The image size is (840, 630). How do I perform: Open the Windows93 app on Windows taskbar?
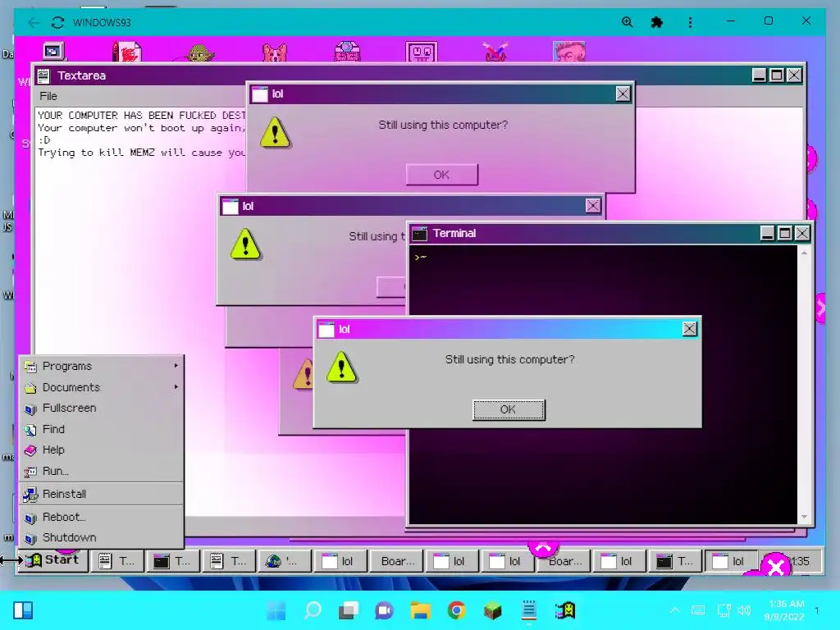pyautogui.click(x=565, y=610)
